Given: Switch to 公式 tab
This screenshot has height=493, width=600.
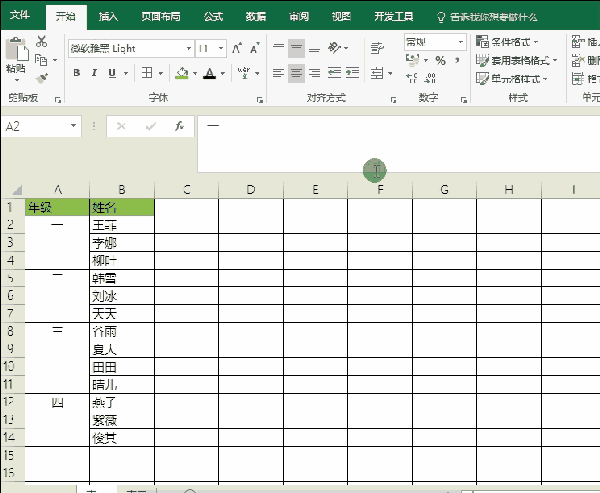Looking at the screenshot, I should pos(213,16).
